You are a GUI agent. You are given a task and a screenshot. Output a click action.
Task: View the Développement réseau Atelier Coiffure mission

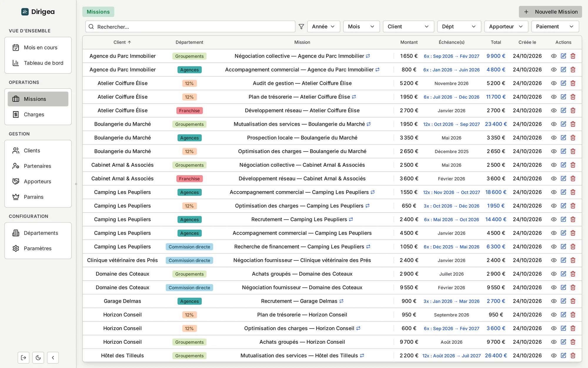point(554,110)
